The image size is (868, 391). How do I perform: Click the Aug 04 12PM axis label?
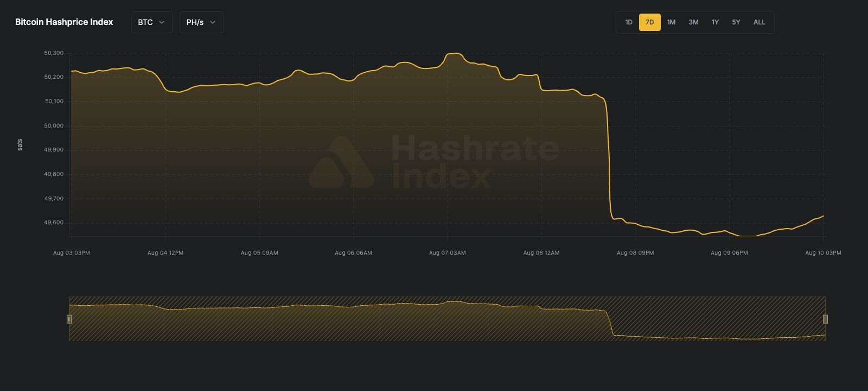[x=165, y=253]
